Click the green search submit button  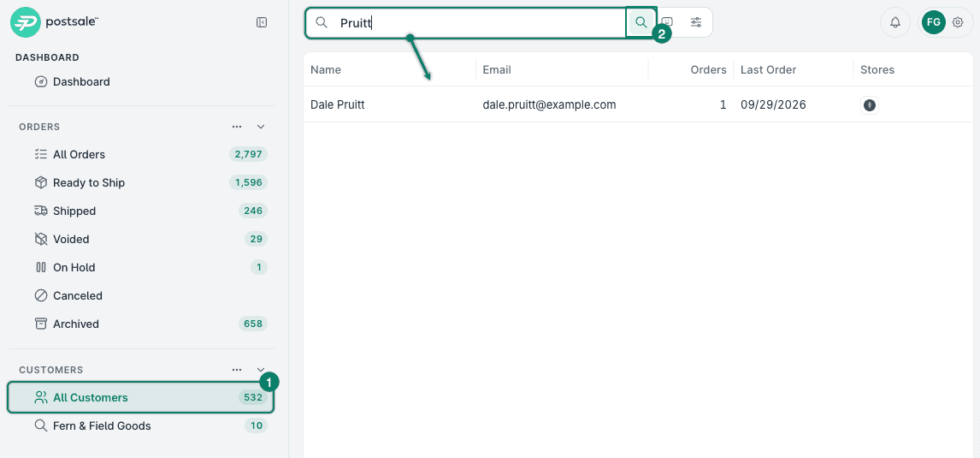pos(641,22)
